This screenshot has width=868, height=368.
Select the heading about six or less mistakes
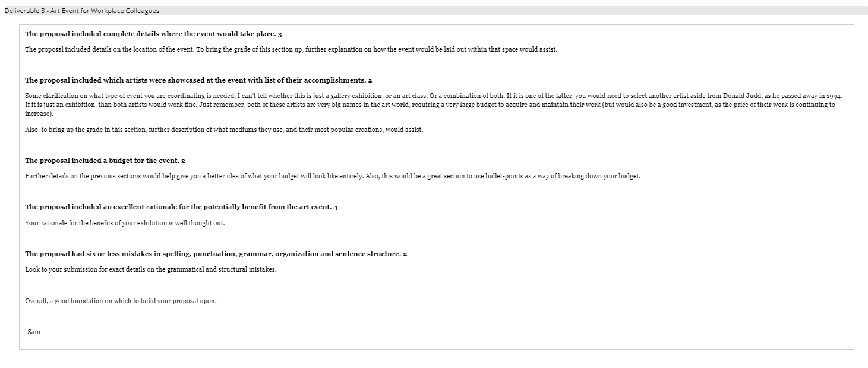(216, 254)
